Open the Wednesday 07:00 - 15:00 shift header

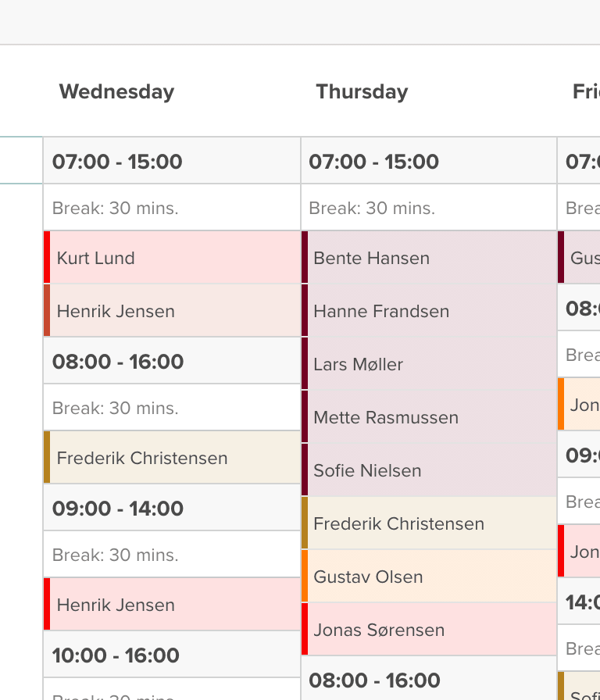117,162
